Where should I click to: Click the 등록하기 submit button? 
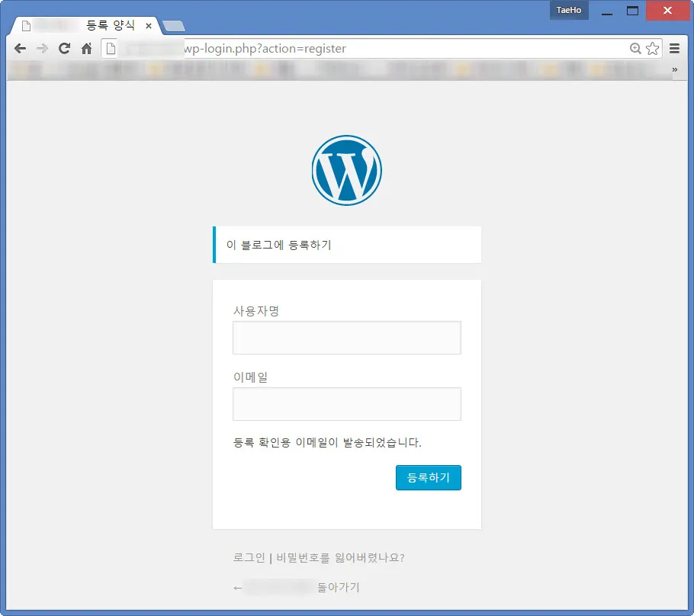point(428,477)
